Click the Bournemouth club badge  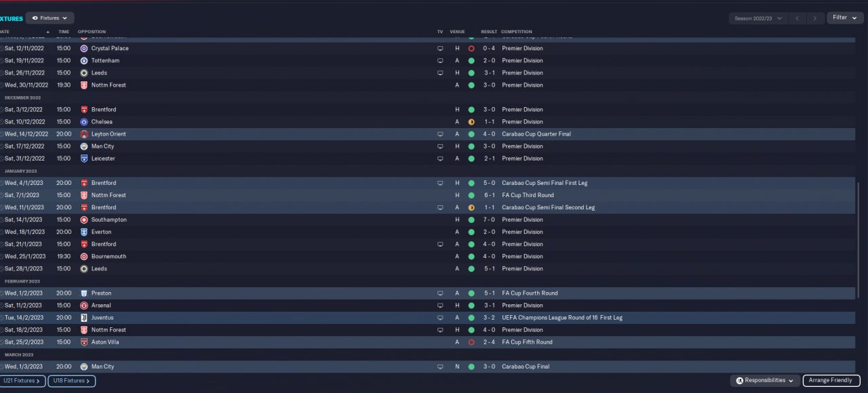84,256
